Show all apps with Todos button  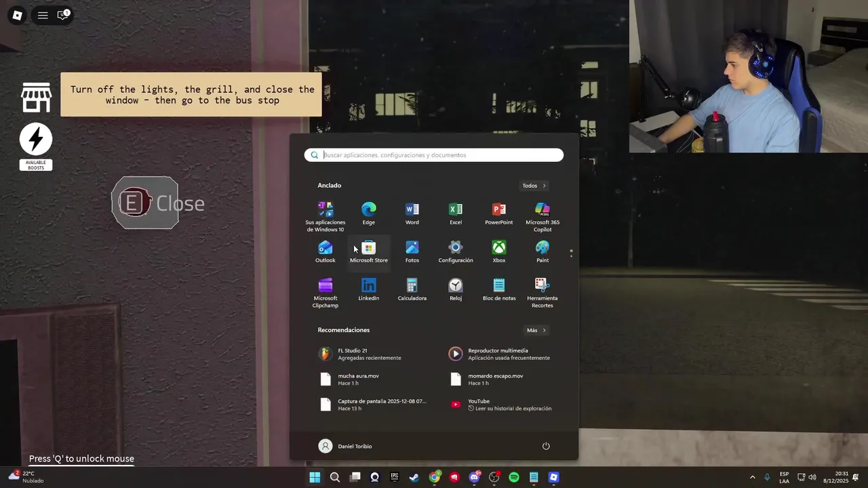[x=534, y=186]
